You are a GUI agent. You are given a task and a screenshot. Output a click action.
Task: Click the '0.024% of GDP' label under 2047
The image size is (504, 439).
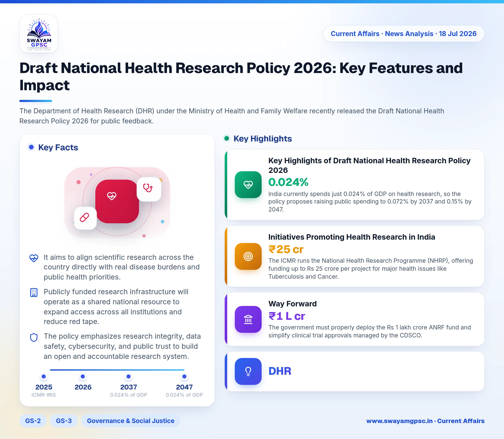click(x=184, y=395)
